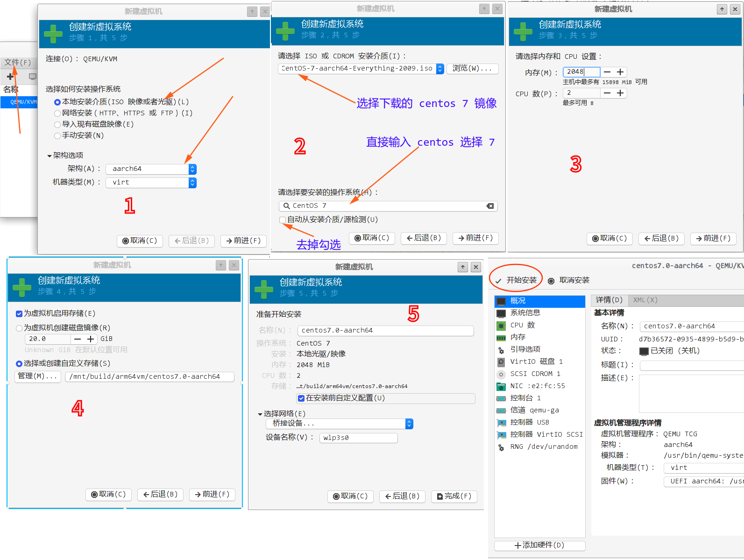Select 控制器 VirtIO SCSI icon

pyautogui.click(x=501, y=435)
